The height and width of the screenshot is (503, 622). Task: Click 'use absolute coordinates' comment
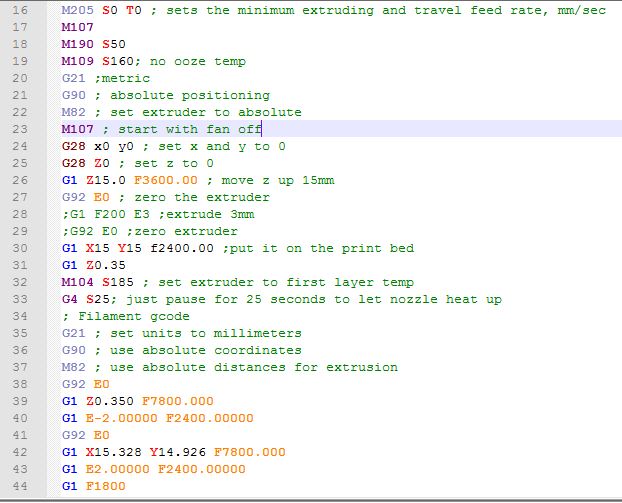tap(206, 350)
